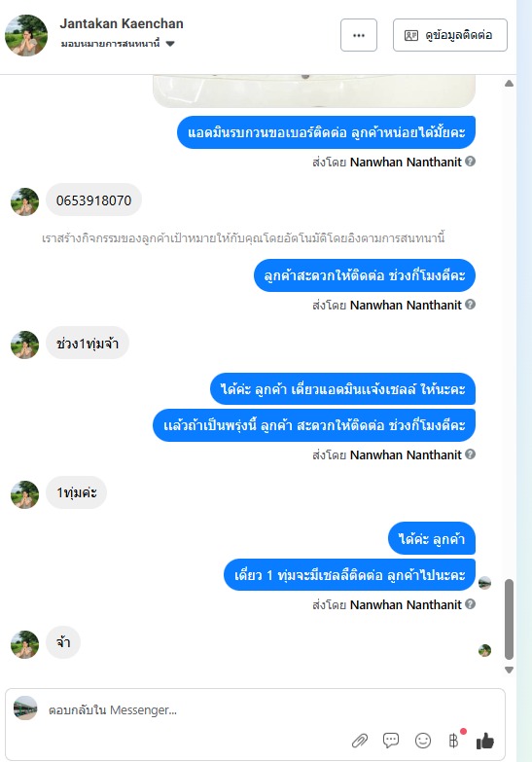Select the phone number message 0653918070
Viewport: 532px width, 762px height.
pyautogui.click(x=93, y=200)
